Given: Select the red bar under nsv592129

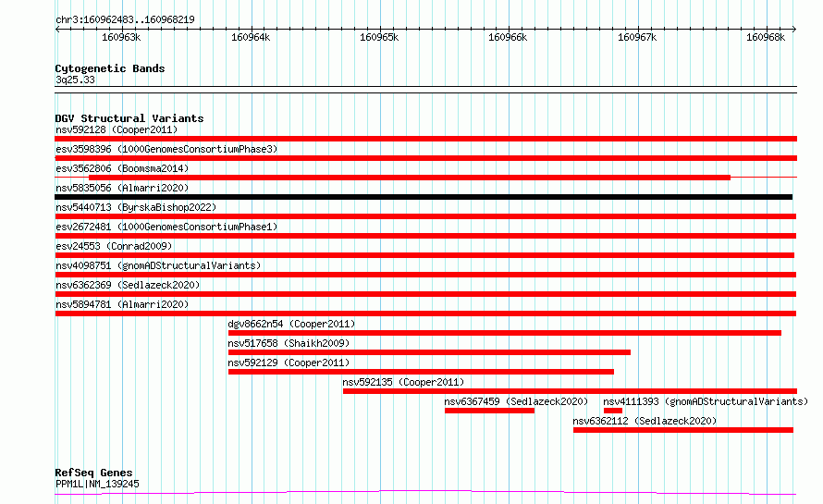Looking at the screenshot, I should (x=421, y=372).
